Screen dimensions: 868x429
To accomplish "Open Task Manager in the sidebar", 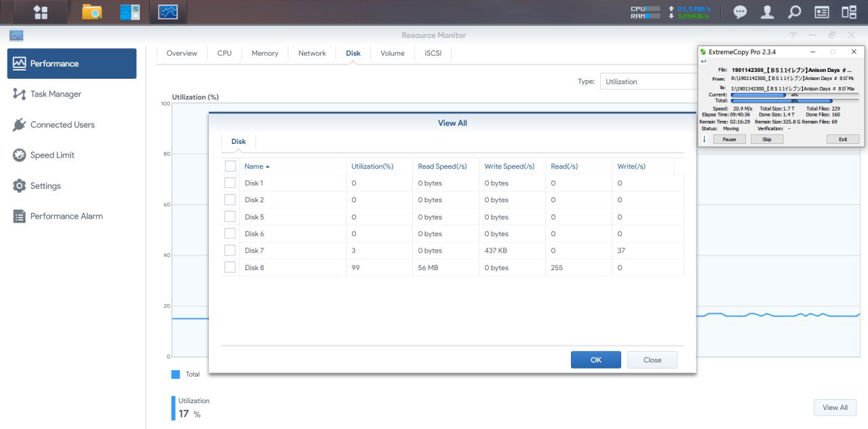I will pos(56,94).
